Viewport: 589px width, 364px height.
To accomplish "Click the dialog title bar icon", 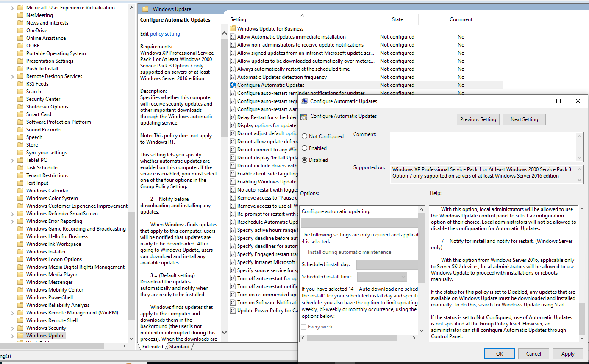I will click(304, 101).
